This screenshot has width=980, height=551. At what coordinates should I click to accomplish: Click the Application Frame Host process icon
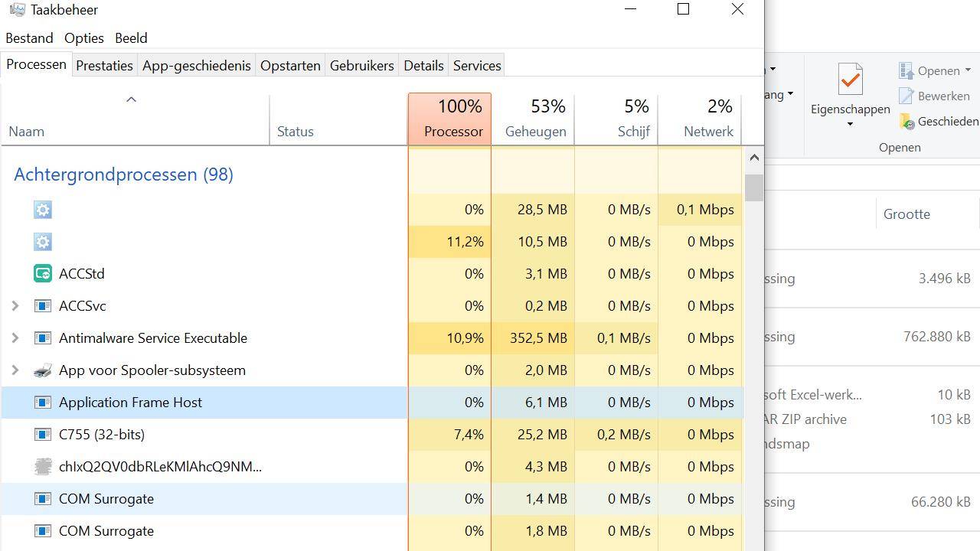pyautogui.click(x=42, y=402)
